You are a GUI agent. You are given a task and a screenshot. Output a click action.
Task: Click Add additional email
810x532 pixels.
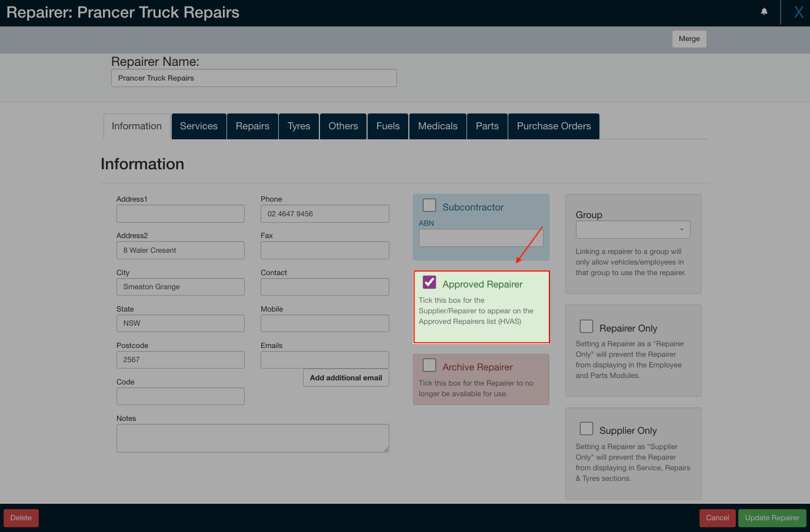point(346,377)
